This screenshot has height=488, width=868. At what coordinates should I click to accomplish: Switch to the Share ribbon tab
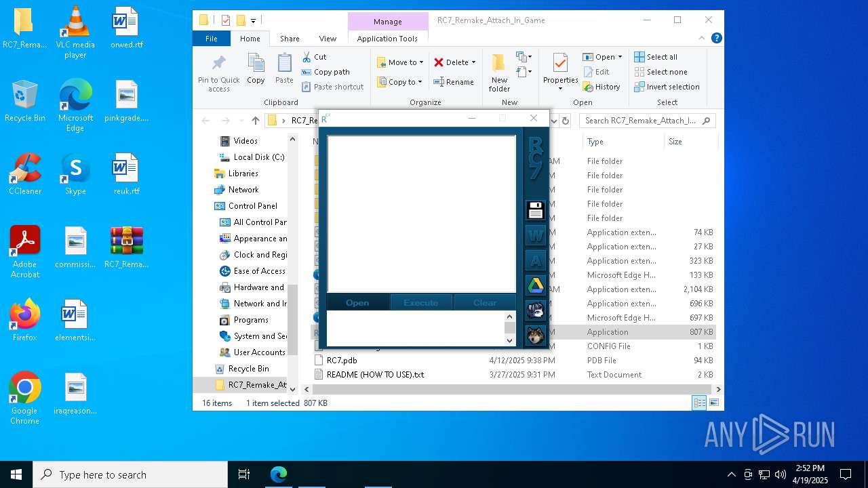pyautogui.click(x=290, y=39)
